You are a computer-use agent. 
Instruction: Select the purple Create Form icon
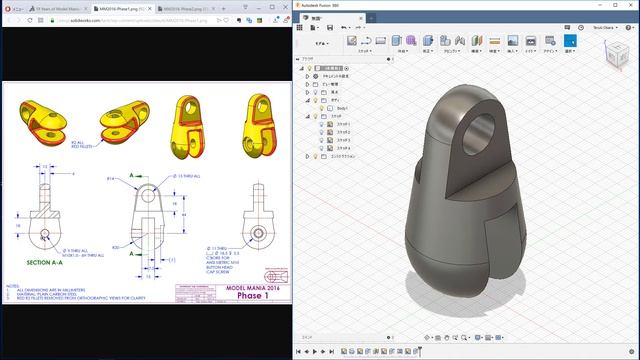(411, 40)
